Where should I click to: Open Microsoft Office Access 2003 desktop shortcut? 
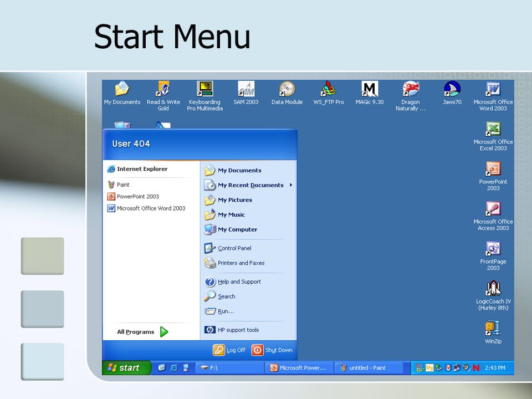click(493, 216)
